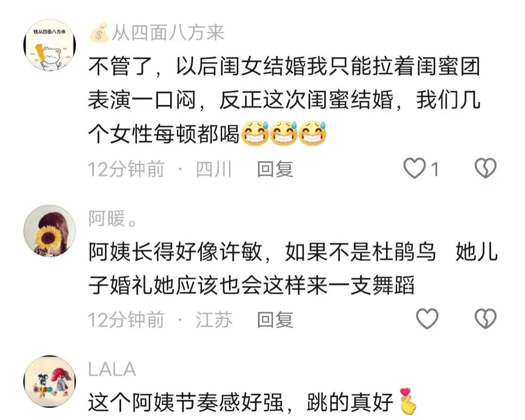Reply to the Sichuan user's comment
This screenshot has height=420, width=525.
275,169
